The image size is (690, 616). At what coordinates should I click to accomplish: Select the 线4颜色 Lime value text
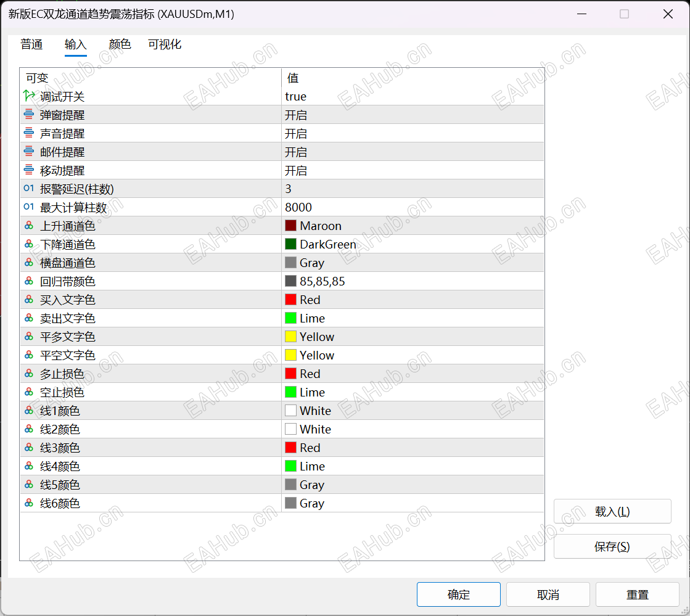pos(313,466)
